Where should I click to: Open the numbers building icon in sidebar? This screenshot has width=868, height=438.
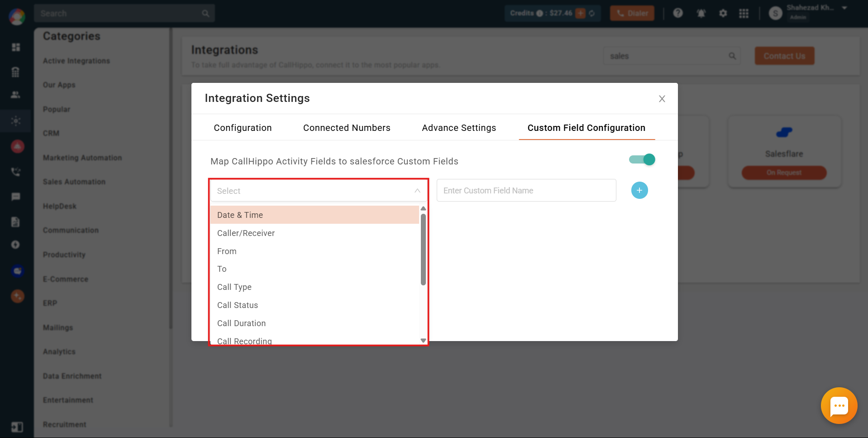pos(15,72)
